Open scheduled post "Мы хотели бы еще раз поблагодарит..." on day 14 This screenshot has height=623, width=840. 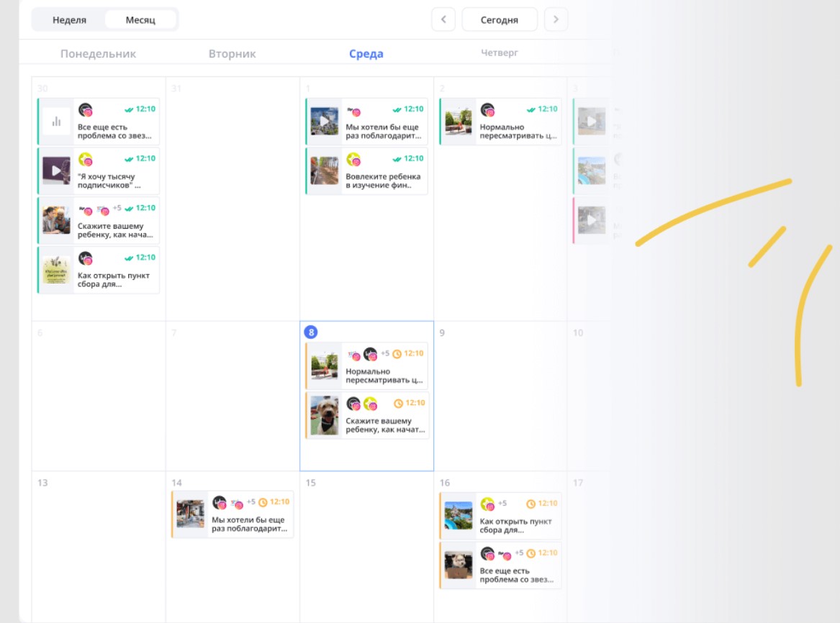click(232, 514)
